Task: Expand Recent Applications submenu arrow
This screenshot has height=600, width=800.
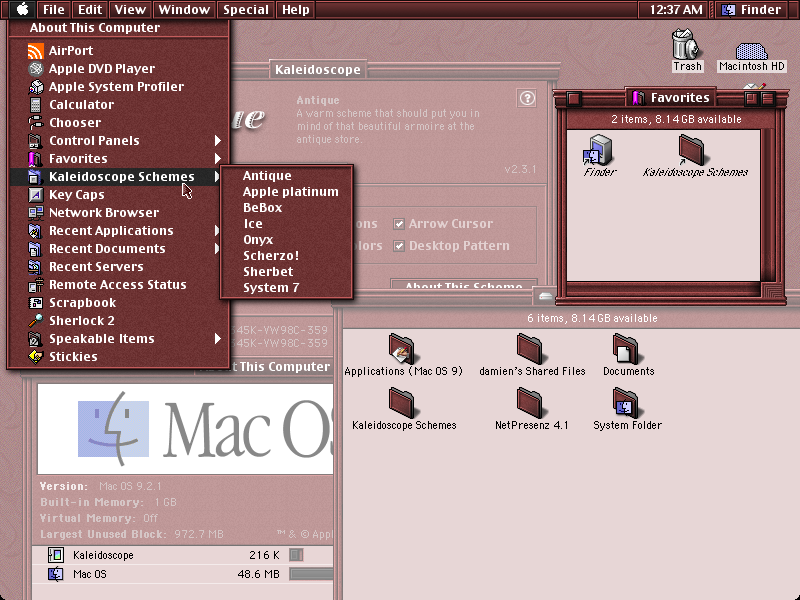Action: pos(217,231)
